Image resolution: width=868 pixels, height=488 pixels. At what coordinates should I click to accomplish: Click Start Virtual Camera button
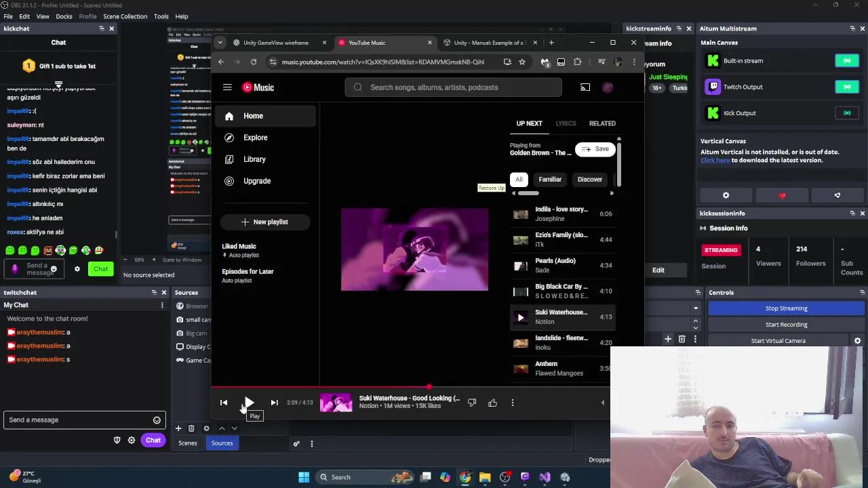(x=778, y=341)
